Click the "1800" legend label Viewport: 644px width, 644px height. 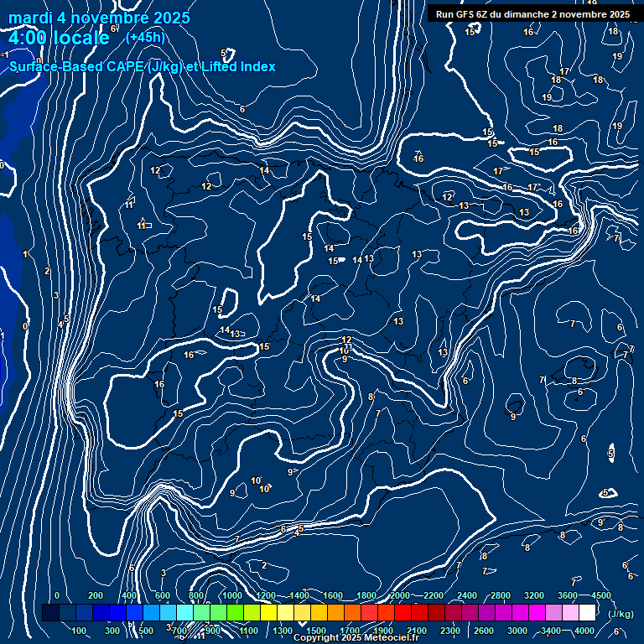366,595
